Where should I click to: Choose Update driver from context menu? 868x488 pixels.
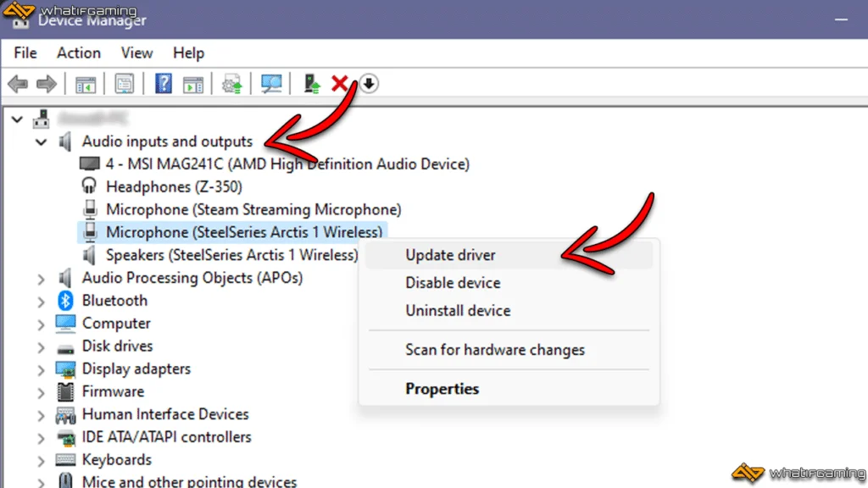[x=450, y=255]
